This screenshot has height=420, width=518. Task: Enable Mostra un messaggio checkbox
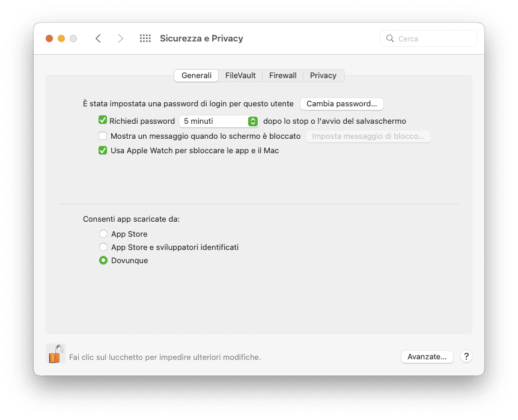pyautogui.click(x=103, y=136)
